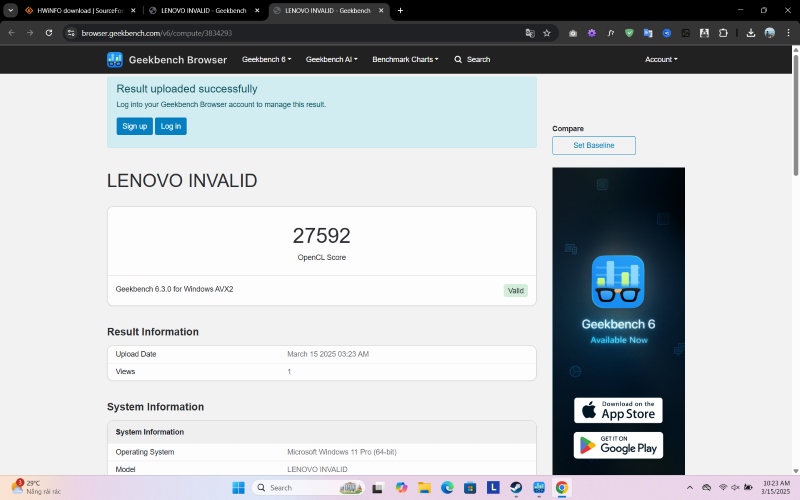Switch to the HWiNFO download tab
This screenshot has width=800, height=500.
click(81, 10)
